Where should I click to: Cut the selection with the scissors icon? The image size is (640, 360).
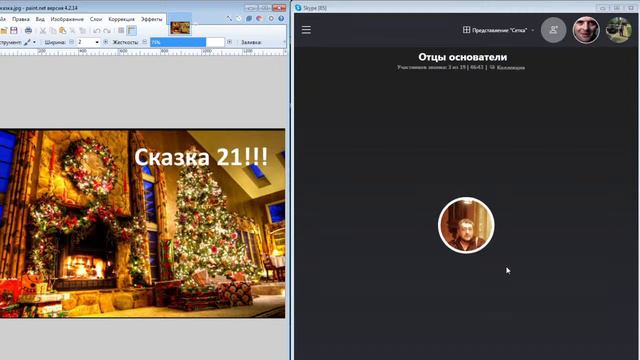click(43, 31)
